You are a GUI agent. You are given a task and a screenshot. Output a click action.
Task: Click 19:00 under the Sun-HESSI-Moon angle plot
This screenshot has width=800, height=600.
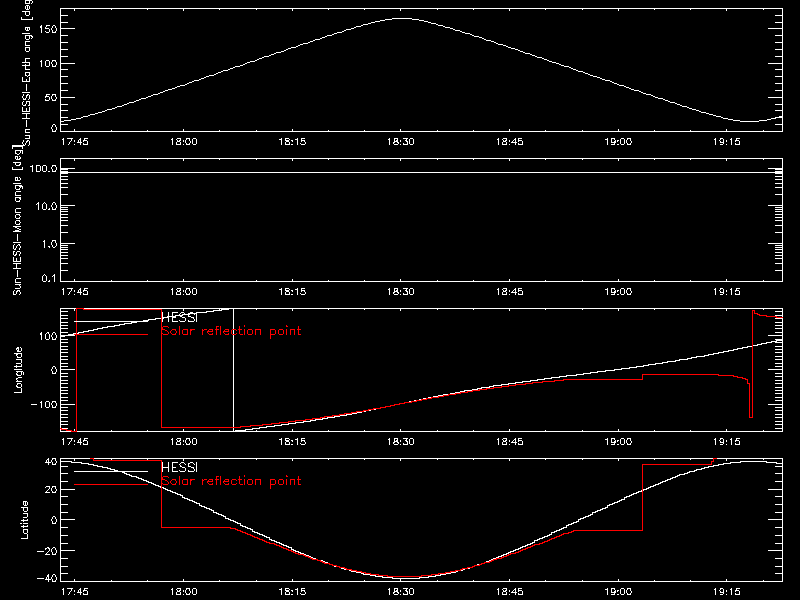[618, 292]
